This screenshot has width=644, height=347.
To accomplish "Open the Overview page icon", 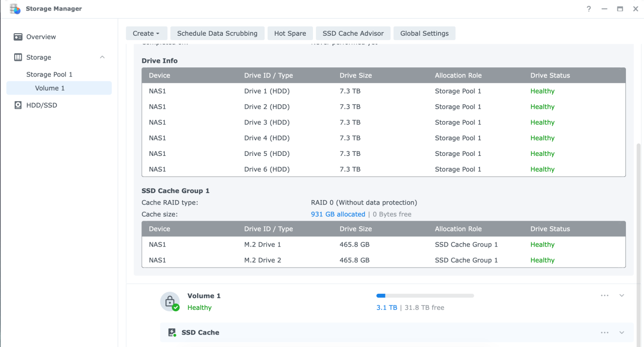I will coord(18,37).
